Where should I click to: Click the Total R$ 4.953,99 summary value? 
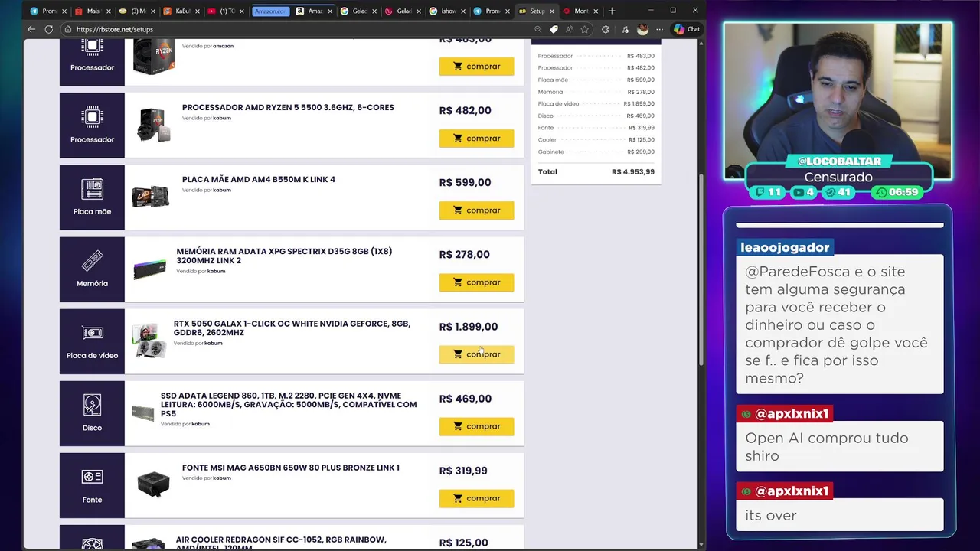(x=633, y=172)
